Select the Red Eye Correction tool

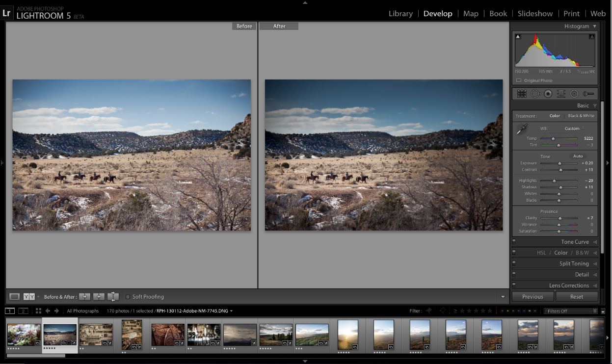coord(548,94)
